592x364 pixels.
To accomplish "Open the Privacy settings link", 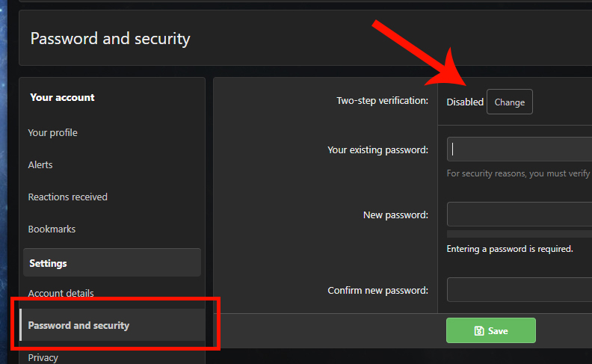I will (x=43, y=357).
